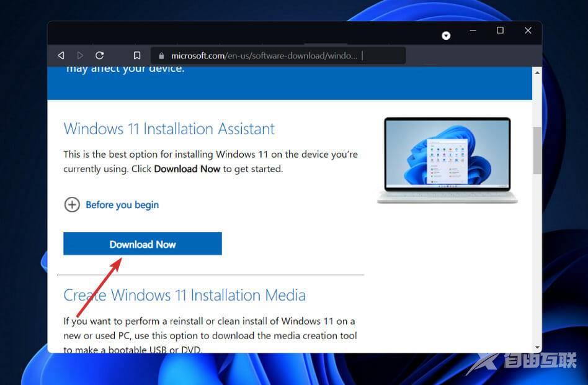Click the Windows desktop wallpaper area
This screenshot has height=385, width=588.
click(25, 248)
